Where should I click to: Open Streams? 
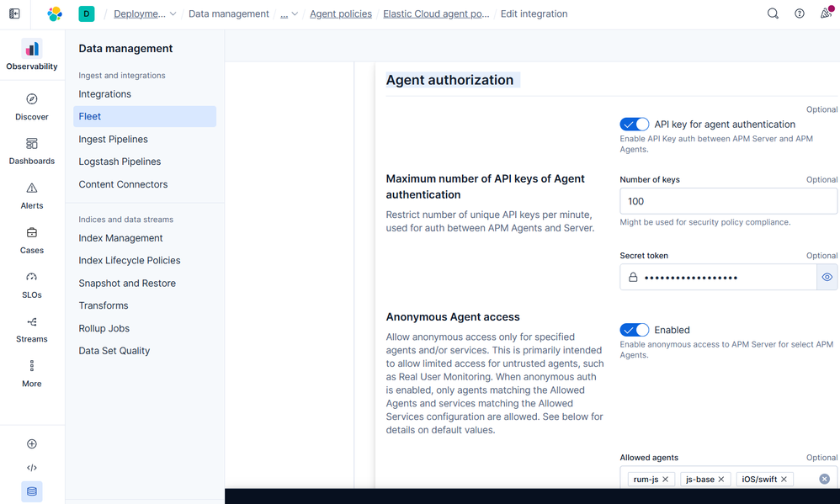32,329
